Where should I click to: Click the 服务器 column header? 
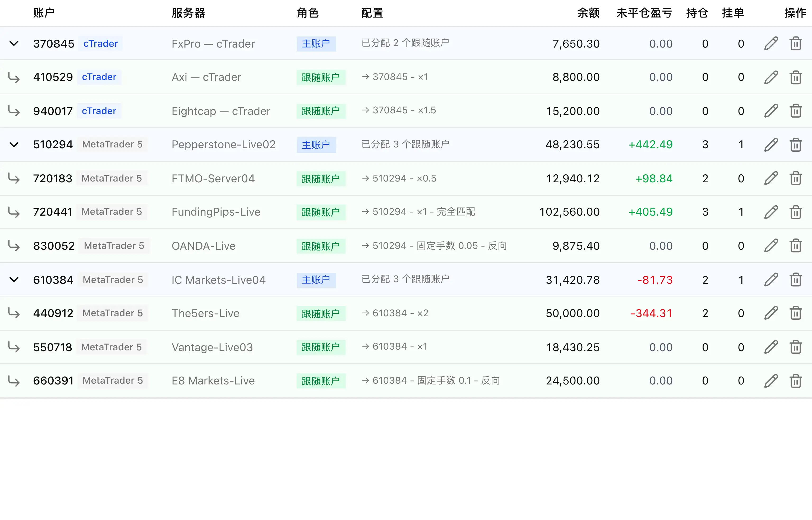pyautogui.click(x=188, y=13)
